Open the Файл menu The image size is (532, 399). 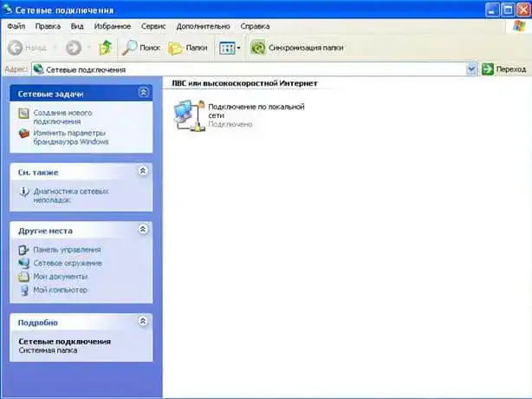[16, 26]
